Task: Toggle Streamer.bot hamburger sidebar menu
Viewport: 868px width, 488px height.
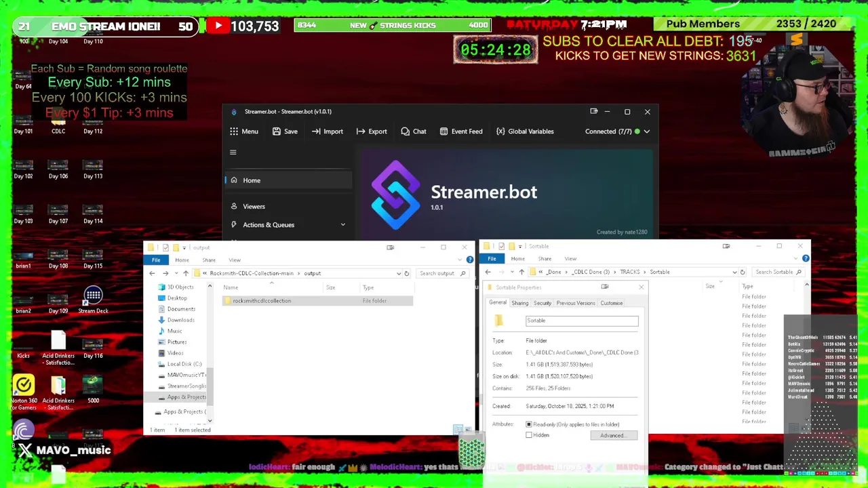Action: 233,152
